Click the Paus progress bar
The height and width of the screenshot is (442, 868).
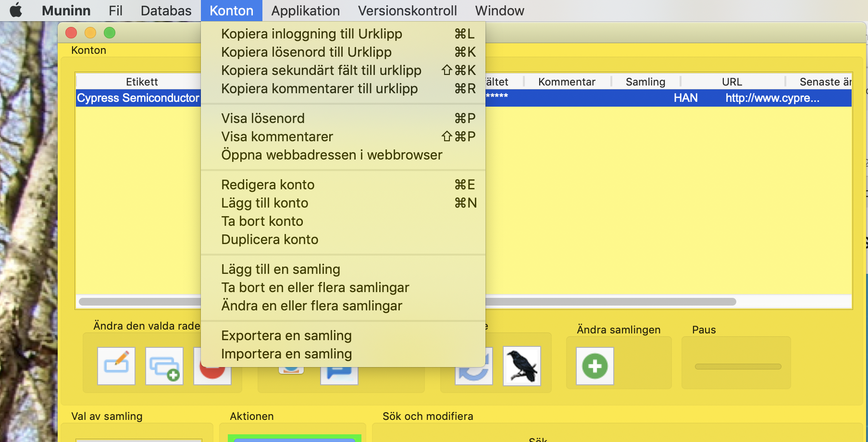(x=738, y=367)
